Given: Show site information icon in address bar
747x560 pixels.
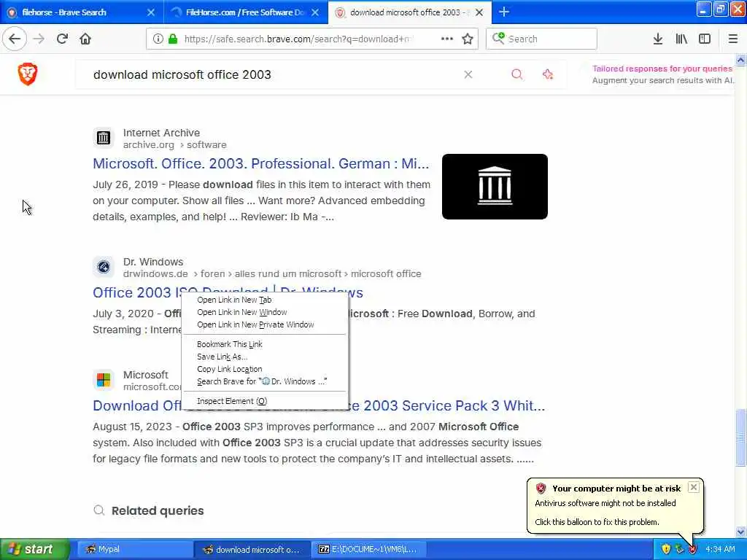Looking at the screenshot, I should coord(158,39).
